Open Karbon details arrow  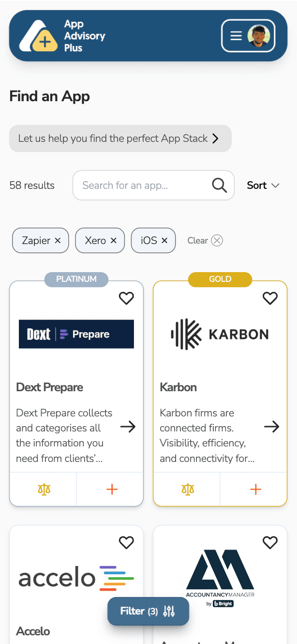point(271,427)
